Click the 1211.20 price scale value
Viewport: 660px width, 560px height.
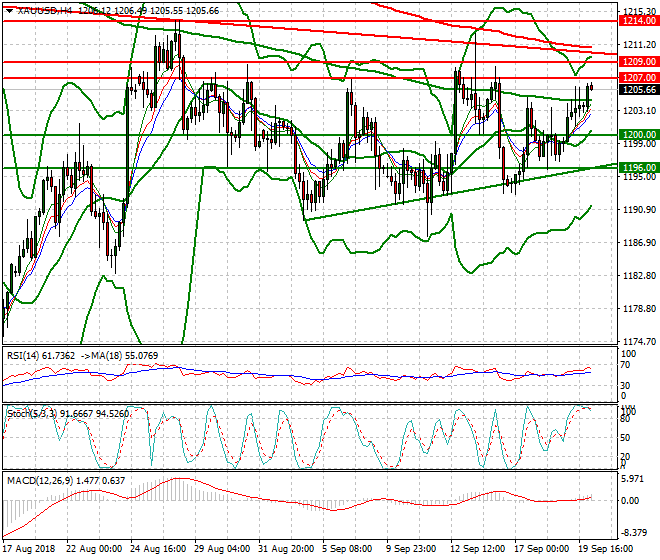(639, 45)
